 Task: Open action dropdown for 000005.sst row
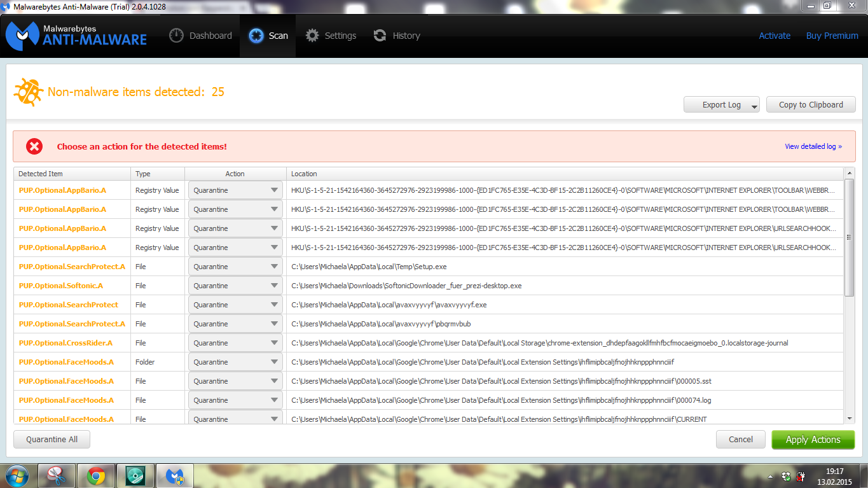point(235,381)
